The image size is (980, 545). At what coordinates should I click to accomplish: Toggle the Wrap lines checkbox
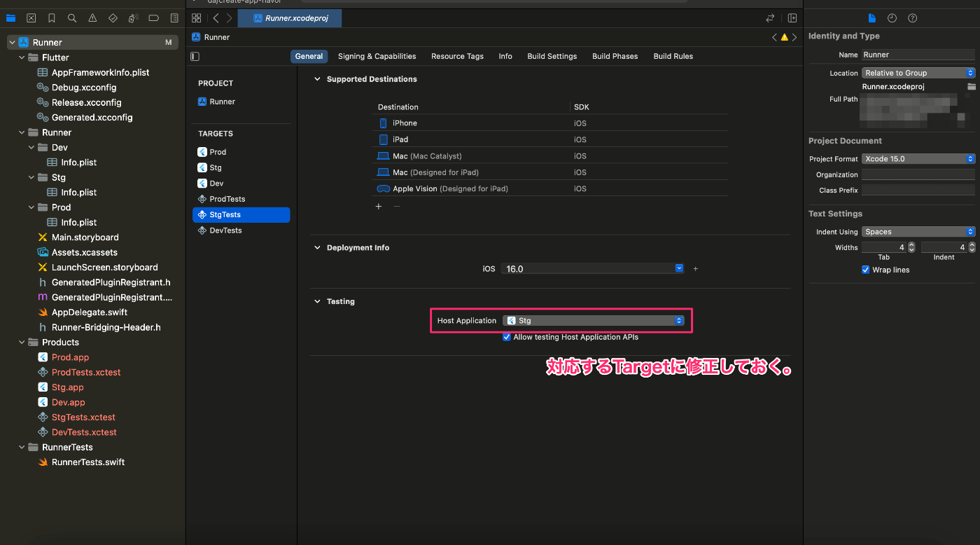pyautogui.click(x=866, y=270)
